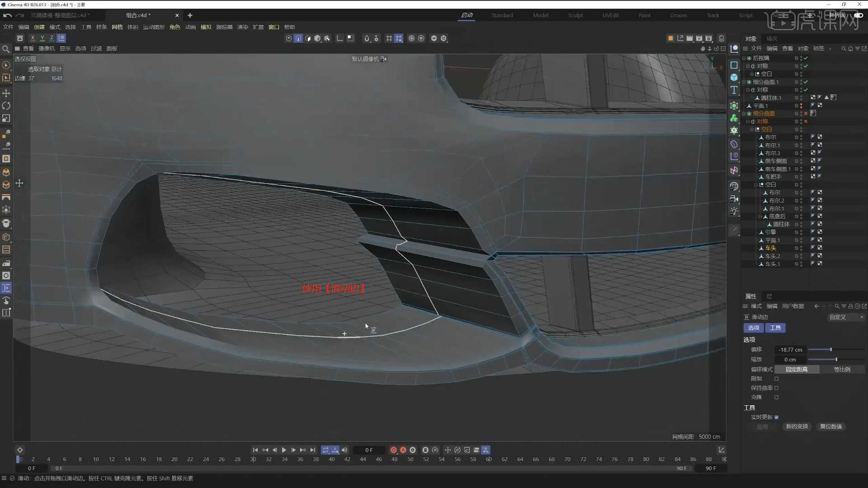Toggle visibility dots of 平面.1 top-level object

(801, 106)
